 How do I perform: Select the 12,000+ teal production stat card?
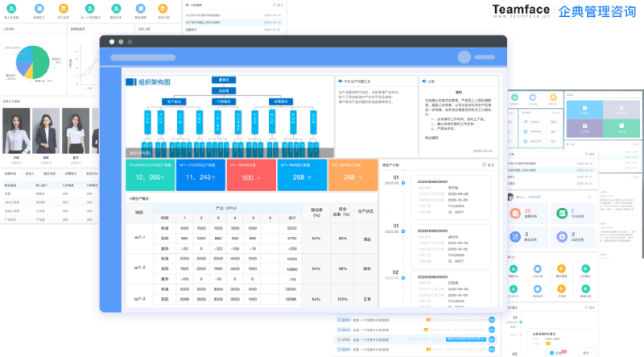[x=150, y=176]
